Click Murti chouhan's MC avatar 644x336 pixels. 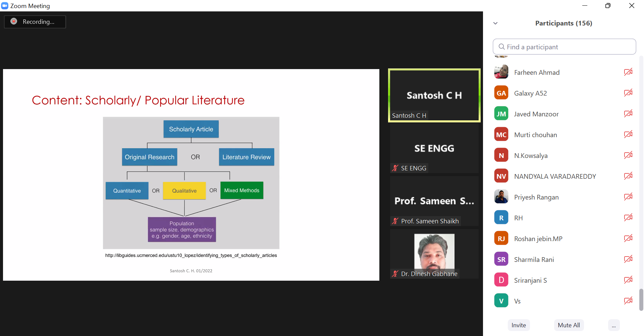pyautogui.click(x=501, y=134)
